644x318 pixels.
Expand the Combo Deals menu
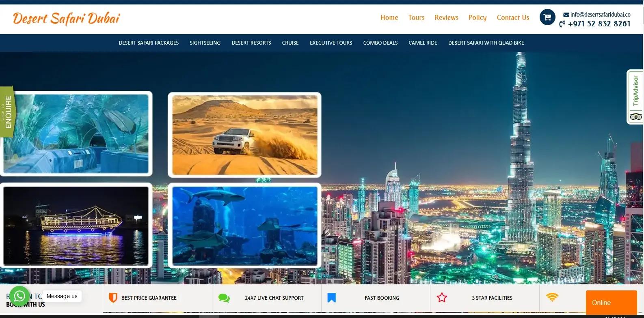[380, 43]
